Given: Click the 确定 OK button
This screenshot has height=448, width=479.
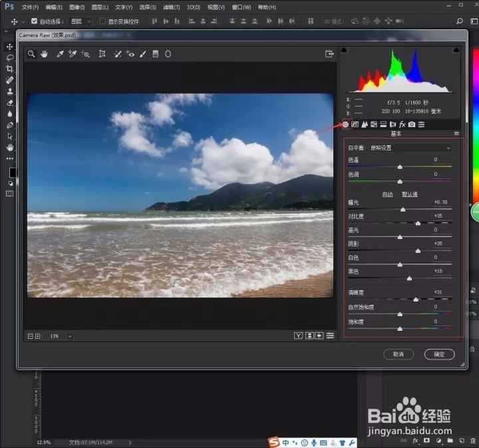Looking at the screenshot, I should pyautogui.click(x=439, y=354).
